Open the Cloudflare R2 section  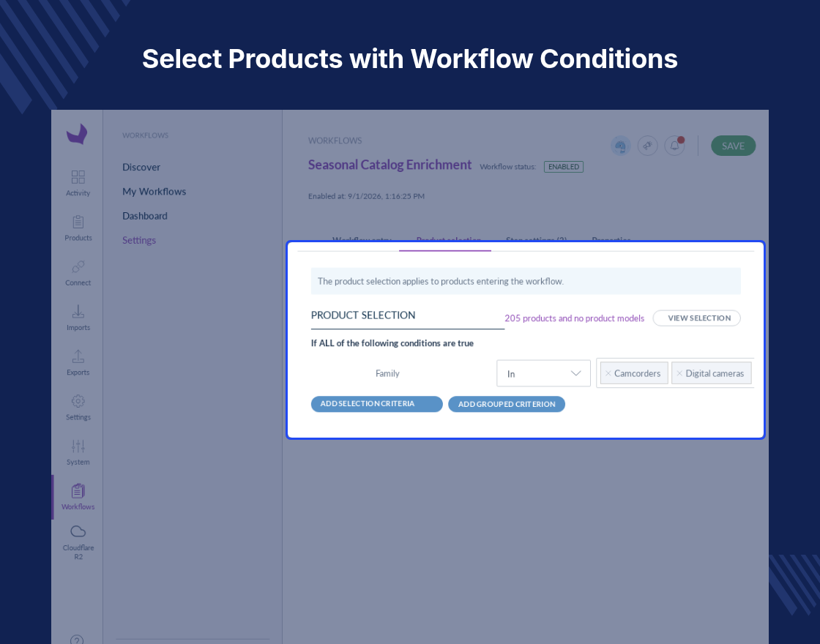[x=78, y=542]
